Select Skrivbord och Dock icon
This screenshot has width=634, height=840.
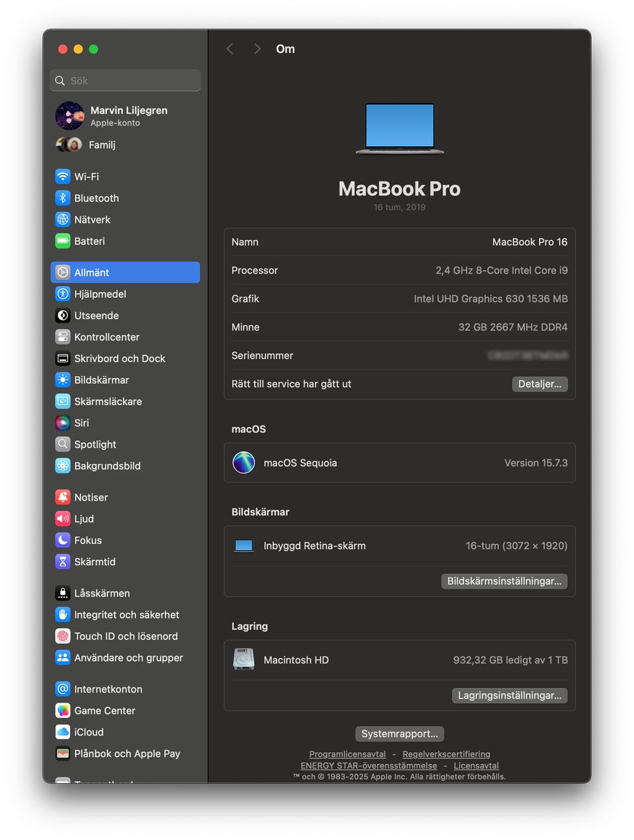coord(63,358)
